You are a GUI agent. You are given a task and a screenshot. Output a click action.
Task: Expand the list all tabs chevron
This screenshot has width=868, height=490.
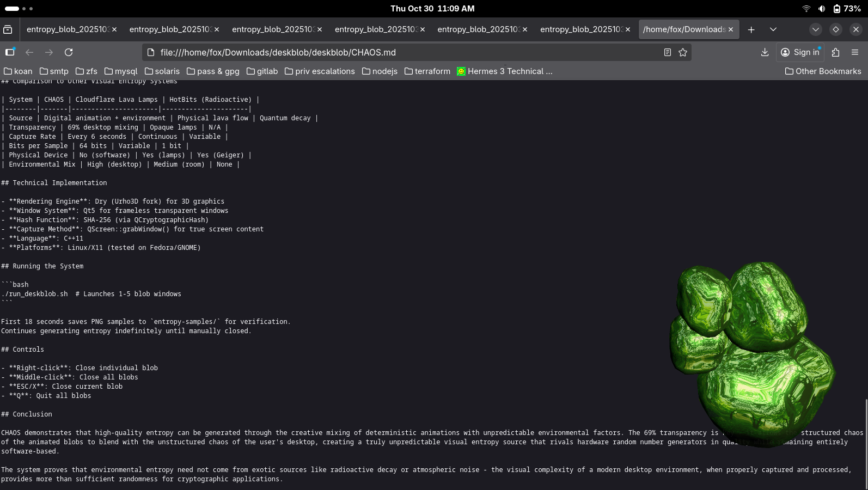[773, 29]
